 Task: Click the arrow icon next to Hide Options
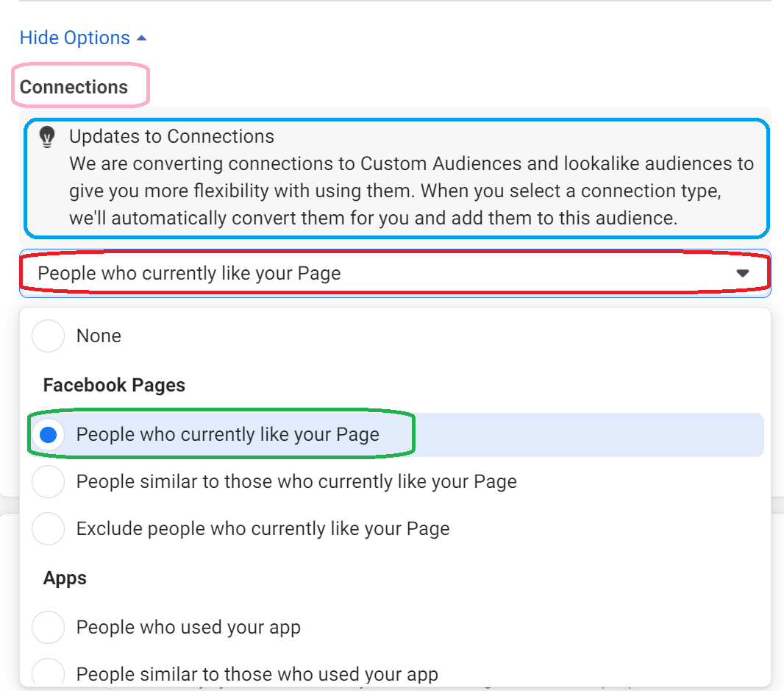(142, 38)
